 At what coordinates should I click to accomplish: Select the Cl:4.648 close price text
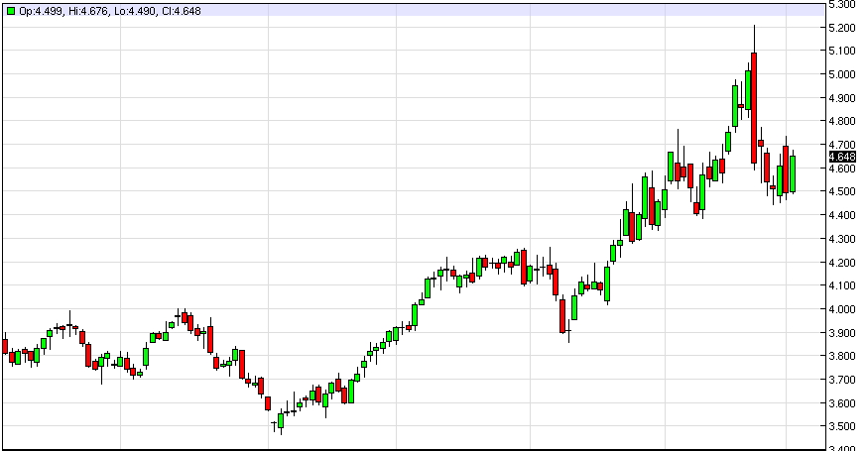(182, 11)
